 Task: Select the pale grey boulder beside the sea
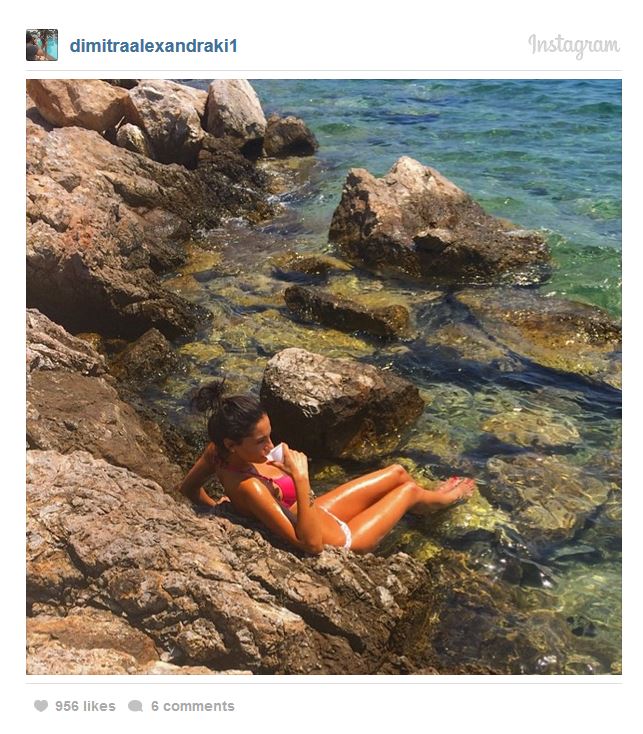234,109
